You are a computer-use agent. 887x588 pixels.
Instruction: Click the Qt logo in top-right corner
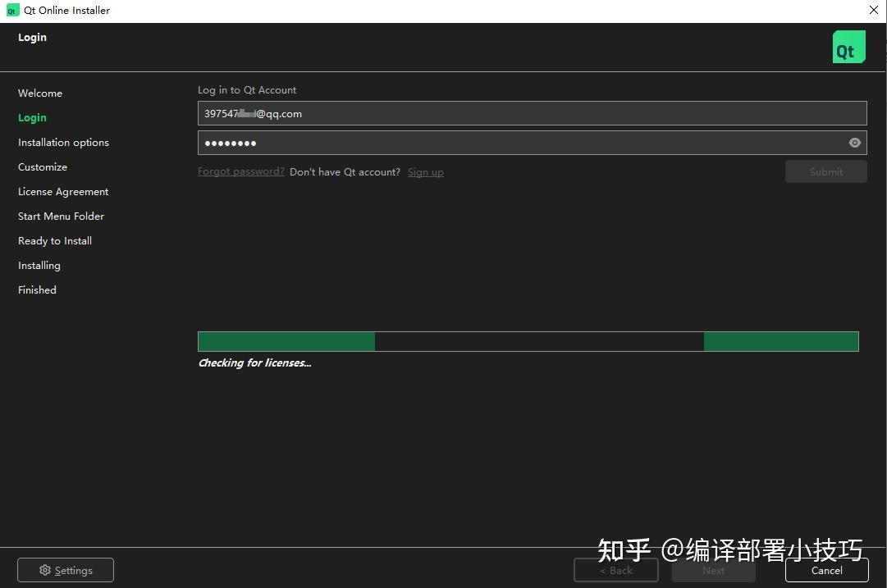pos(848,47)
